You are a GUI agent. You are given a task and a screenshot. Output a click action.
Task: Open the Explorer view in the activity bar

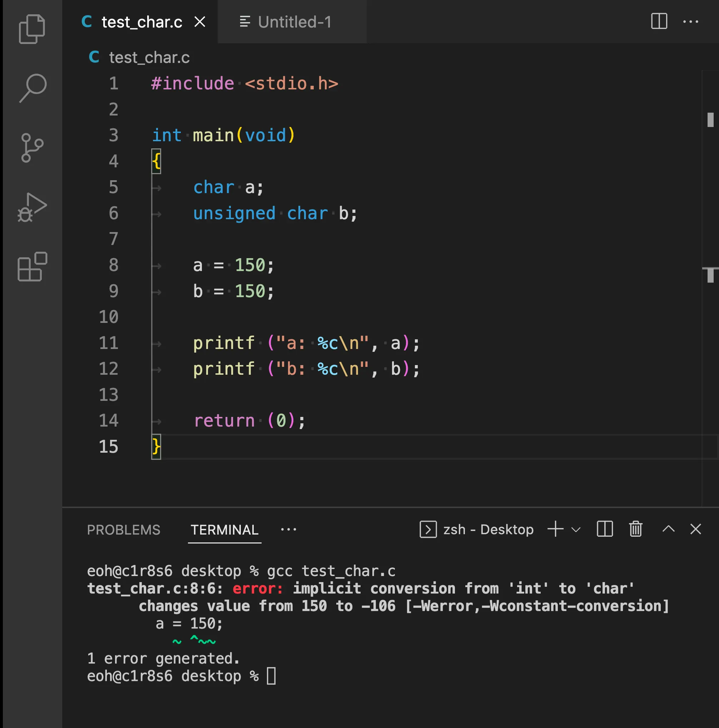(x=32, y=29)
